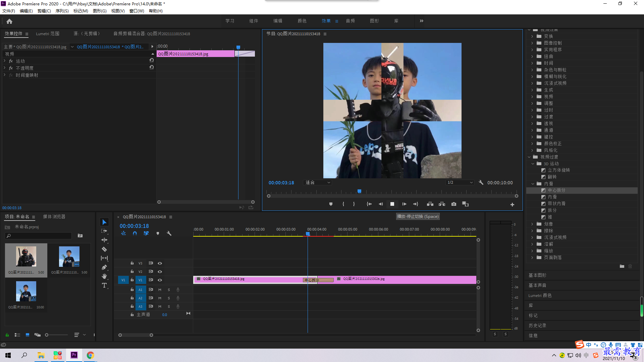Viewport: 644px width, 362px height.
Task: Open 剪辑(C) menu
Action: click(44, 11)
